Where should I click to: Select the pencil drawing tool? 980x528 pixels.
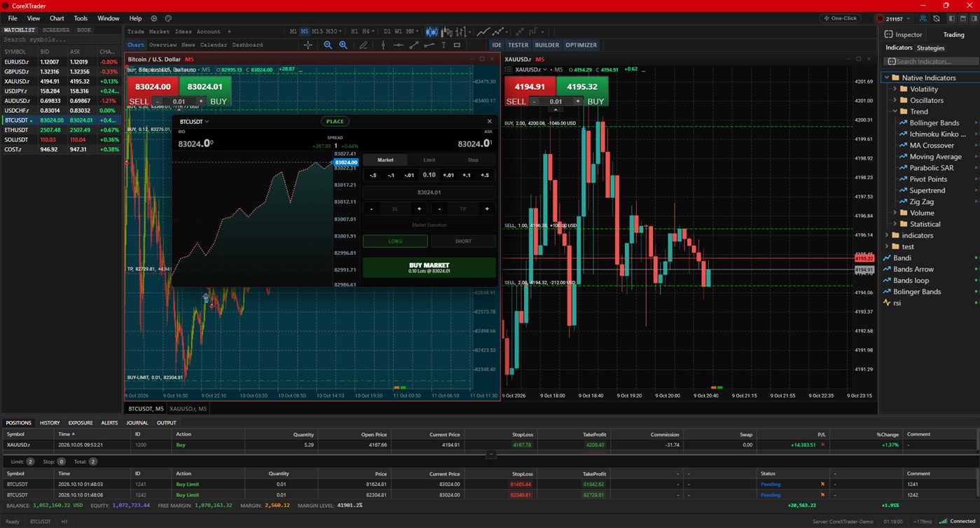pyautogui.click(x=363, y=45)
